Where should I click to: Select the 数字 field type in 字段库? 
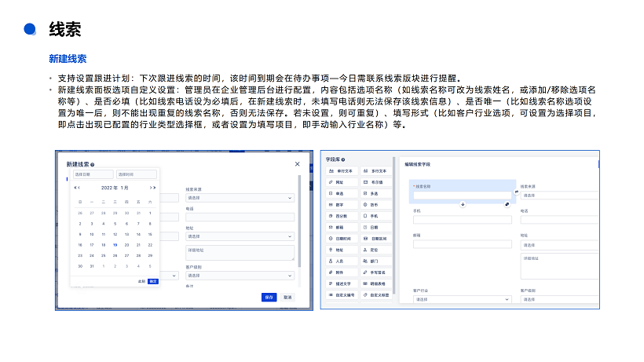click(x=342, y=204)
